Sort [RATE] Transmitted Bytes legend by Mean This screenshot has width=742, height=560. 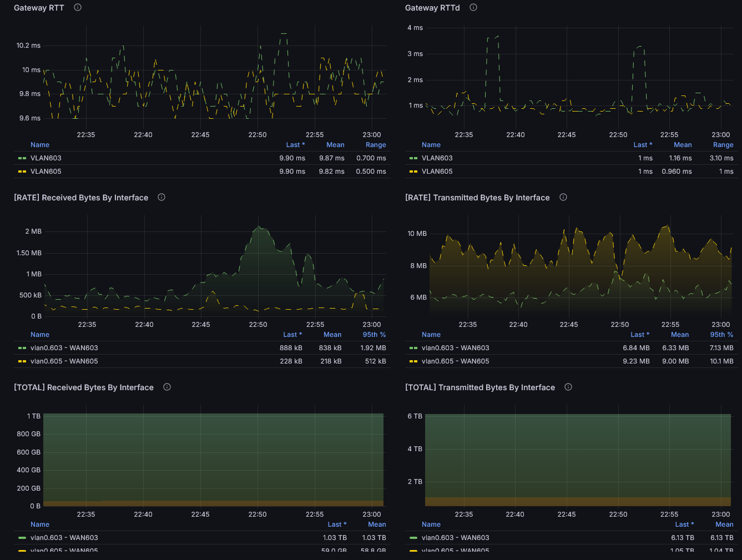point(680,335)
